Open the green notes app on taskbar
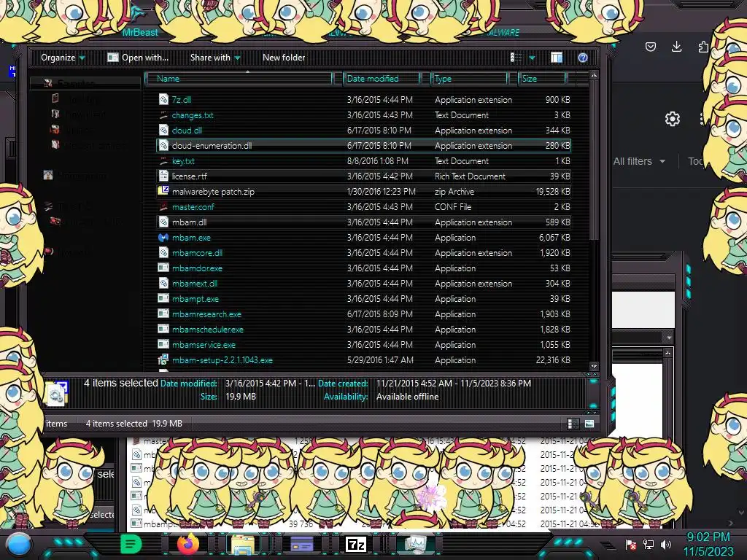The image size is (747, 560). tap(131, 544)
